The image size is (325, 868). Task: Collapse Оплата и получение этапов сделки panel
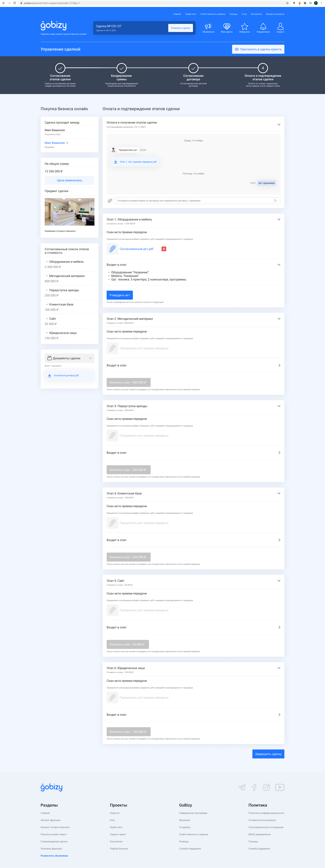coord(278,124)
